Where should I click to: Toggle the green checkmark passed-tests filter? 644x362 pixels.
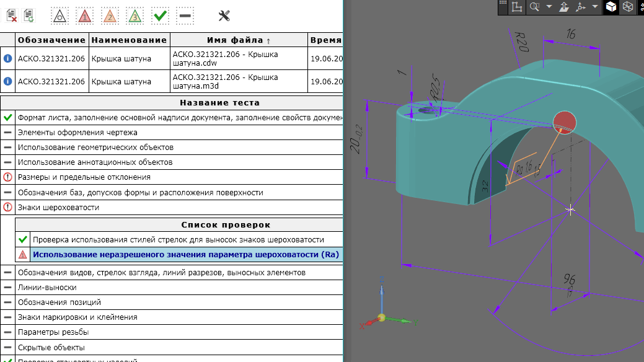(x=160, y=15)
